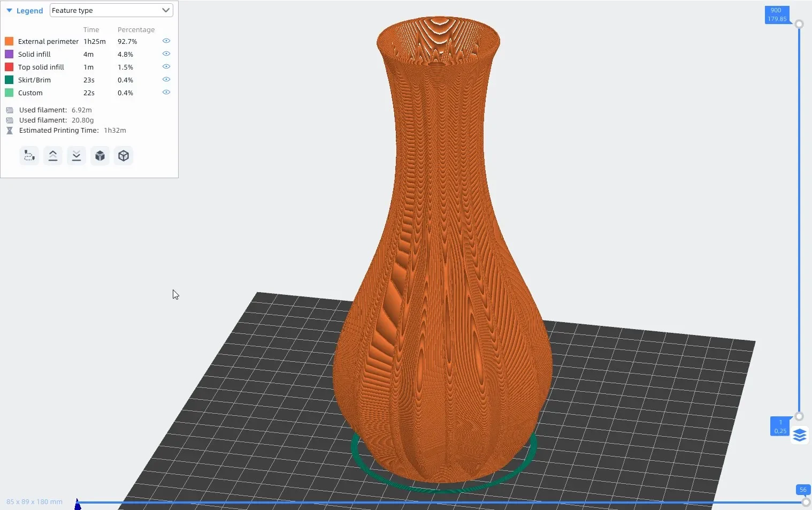Click the hourglass estimated time icon
812x510 pixels.
coord(10,131)
